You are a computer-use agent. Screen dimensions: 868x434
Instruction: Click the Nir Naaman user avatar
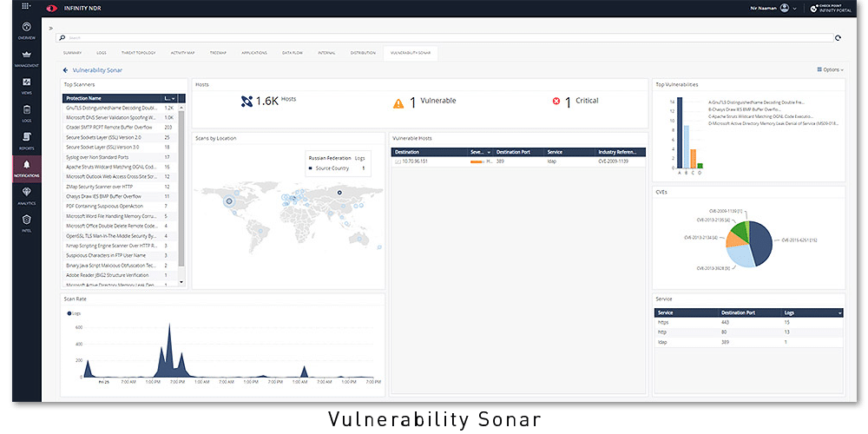coord(784,8)
